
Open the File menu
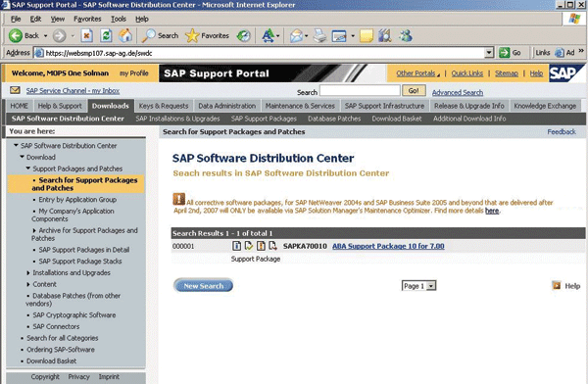click(16, 19)
